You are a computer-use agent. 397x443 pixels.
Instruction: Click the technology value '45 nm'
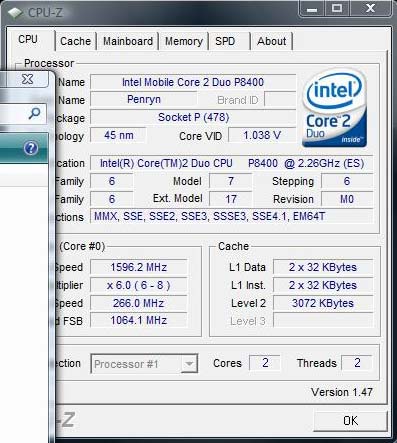[118, 135]
